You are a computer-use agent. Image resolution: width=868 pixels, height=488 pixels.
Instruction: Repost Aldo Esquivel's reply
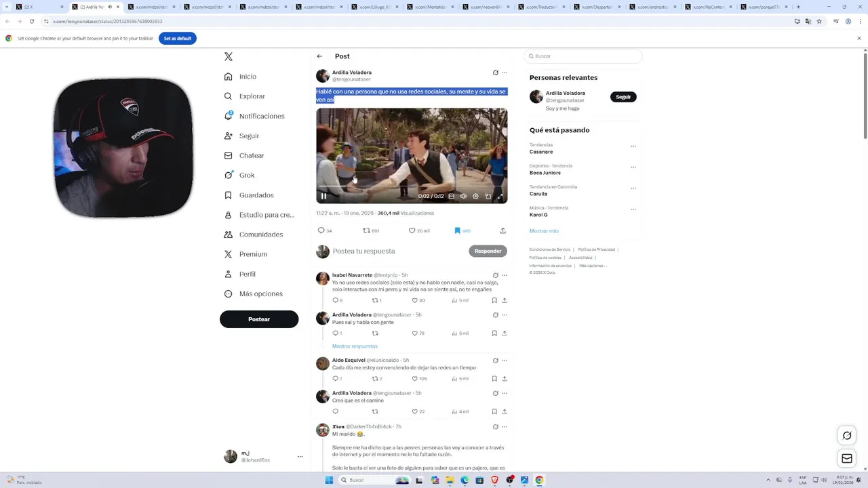coord(377,379)
